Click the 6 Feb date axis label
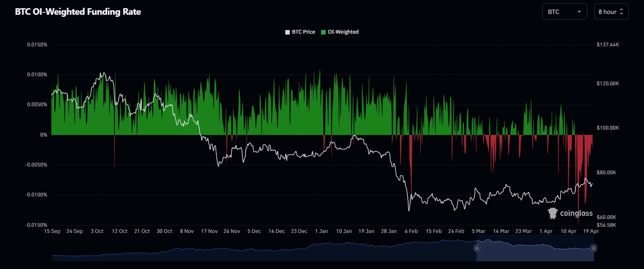The height and width of the screenshot is (269, 644). point(411,231)
